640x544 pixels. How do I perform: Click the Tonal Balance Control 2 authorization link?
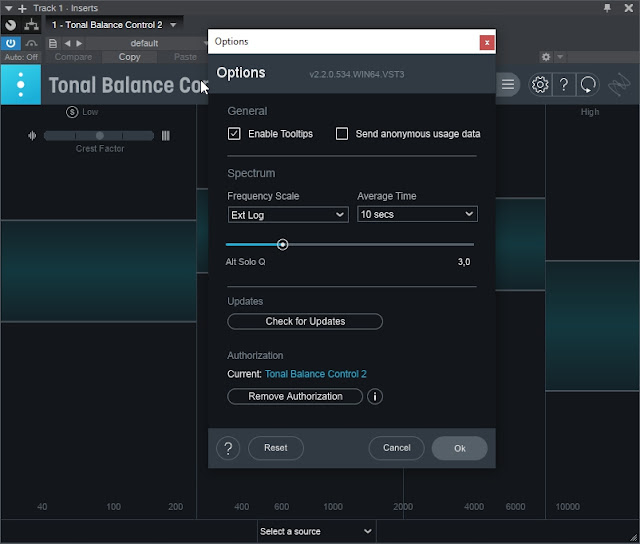click(316, 374)
